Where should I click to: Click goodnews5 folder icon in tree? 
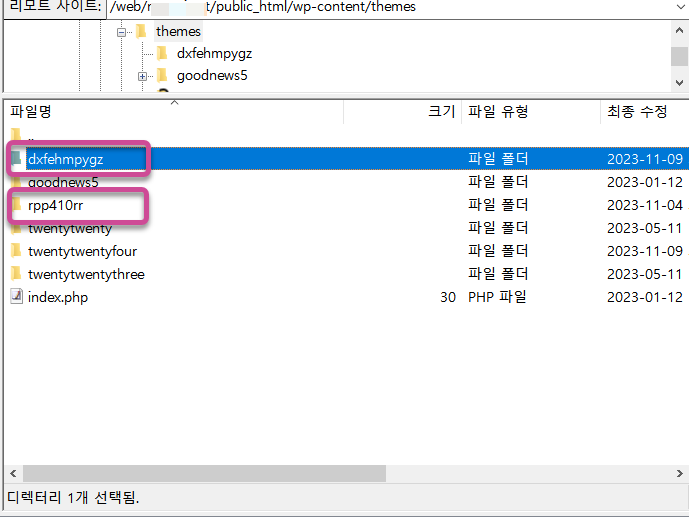(163, 75)
